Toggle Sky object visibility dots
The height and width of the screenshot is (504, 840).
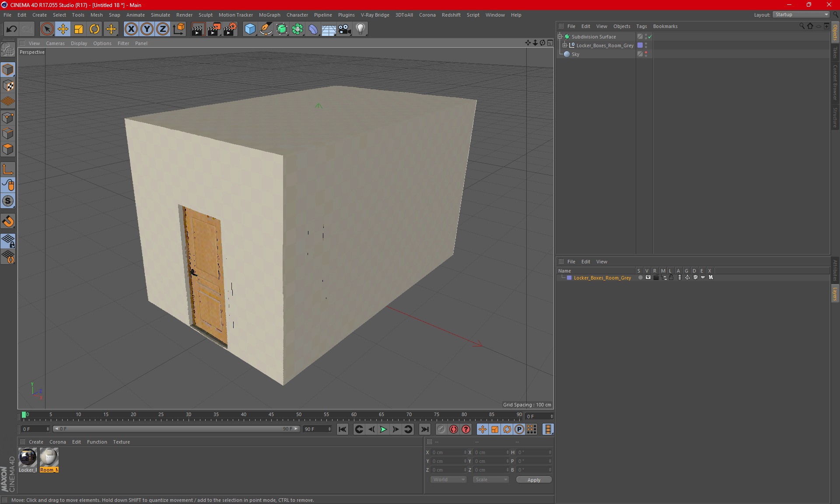[646, 54]
